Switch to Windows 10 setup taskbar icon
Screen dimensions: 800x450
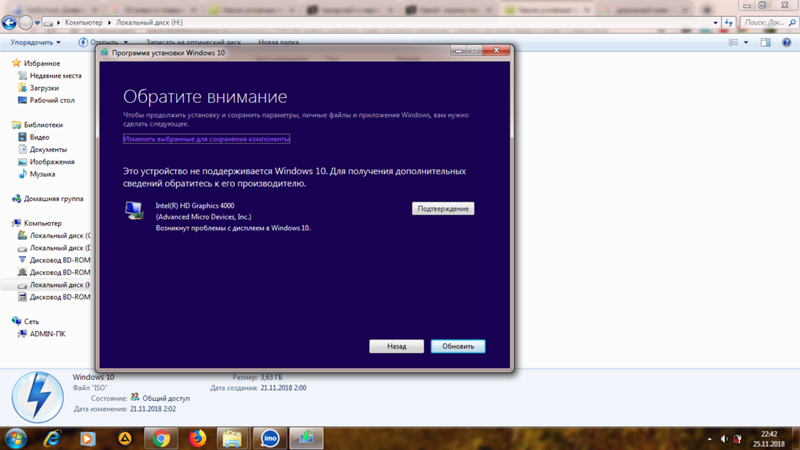(x=306, y=438)
